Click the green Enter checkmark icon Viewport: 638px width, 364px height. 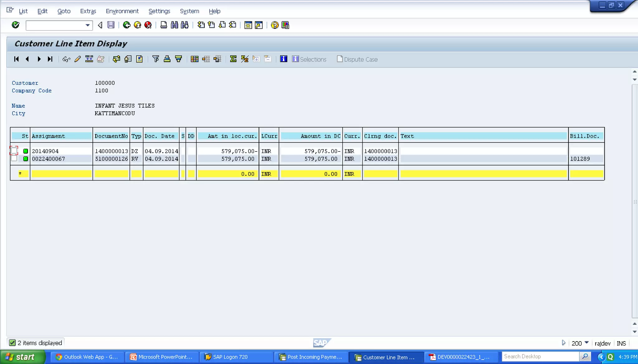[16, 25]
